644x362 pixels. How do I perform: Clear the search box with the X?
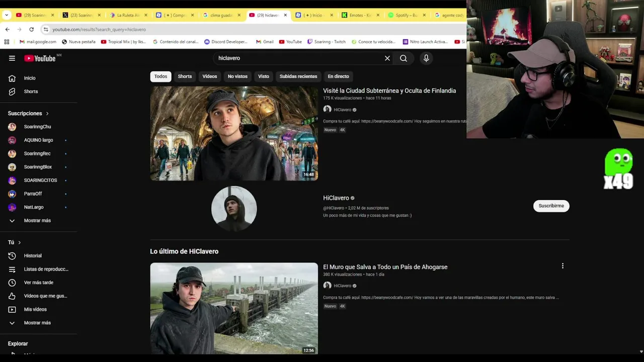coord(387,58)
